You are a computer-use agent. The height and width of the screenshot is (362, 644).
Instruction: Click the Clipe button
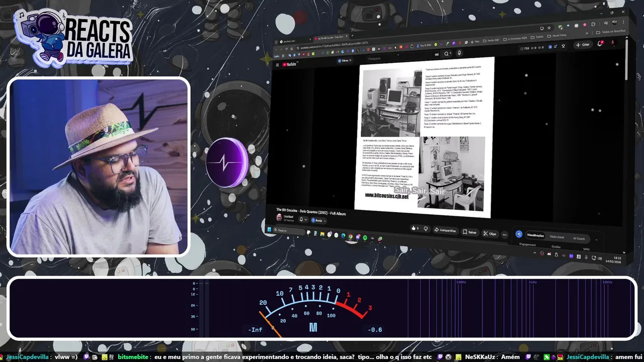coord(490,234)
